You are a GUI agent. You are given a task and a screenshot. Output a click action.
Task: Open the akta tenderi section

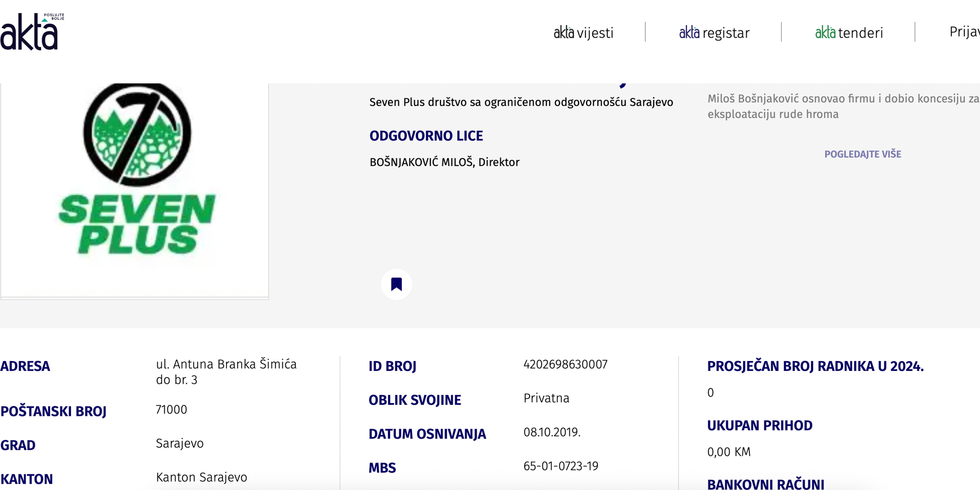coord(849,33)
